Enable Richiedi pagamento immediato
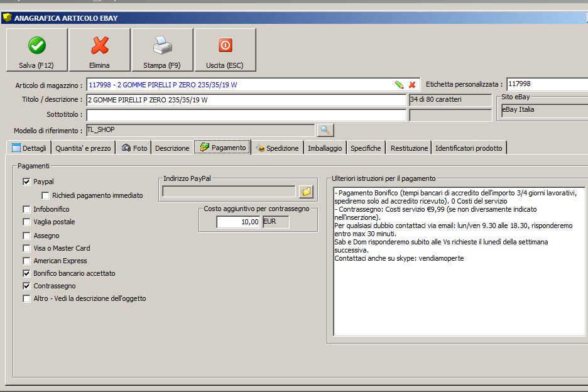The image size is (588, 392). pos(45,195)
